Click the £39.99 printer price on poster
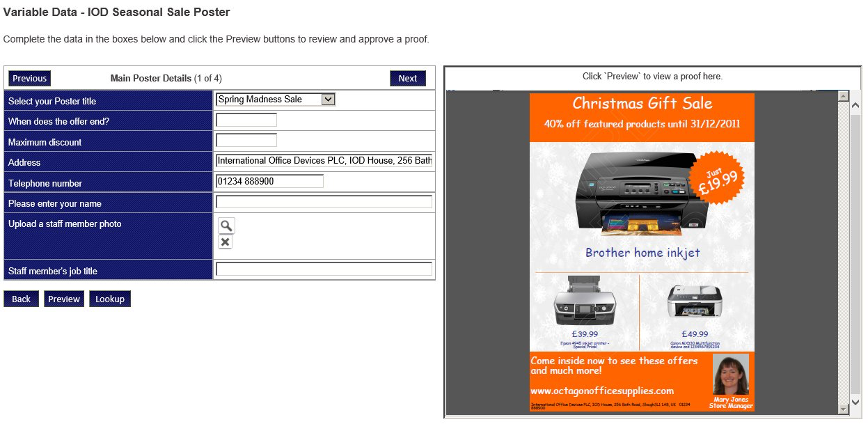Image resolution: width=868 pixels, height=424 pixels. 585,334
